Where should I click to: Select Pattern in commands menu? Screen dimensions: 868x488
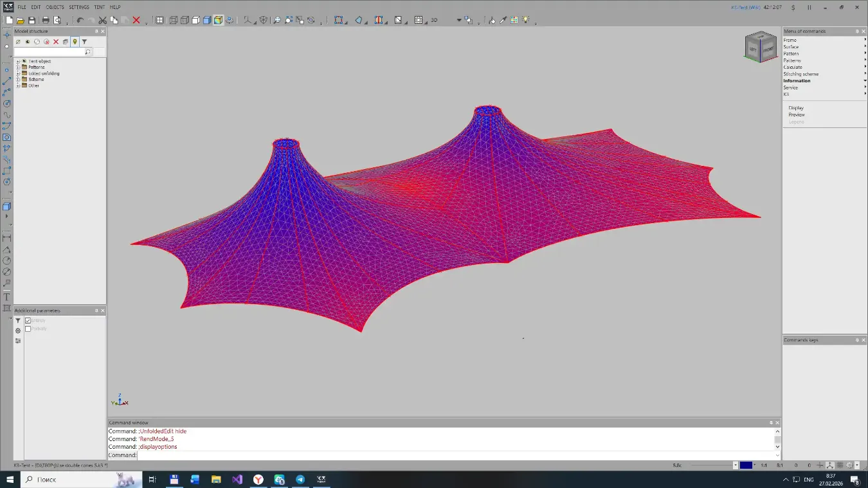[x=825, y=53]
